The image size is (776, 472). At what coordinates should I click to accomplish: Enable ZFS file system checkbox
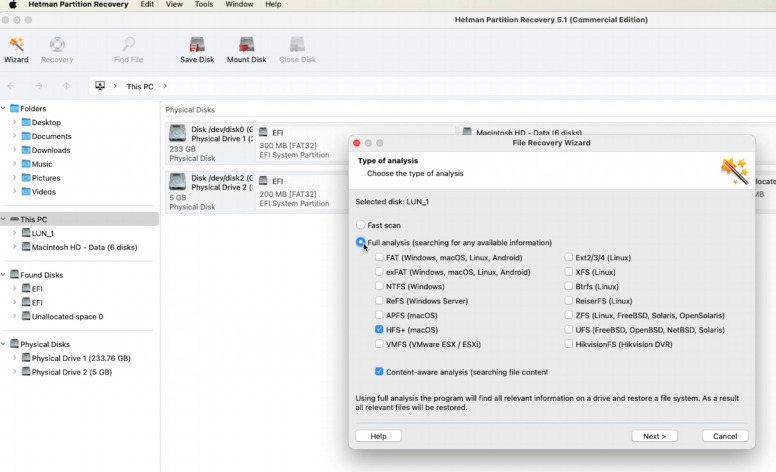coord(569,315)
